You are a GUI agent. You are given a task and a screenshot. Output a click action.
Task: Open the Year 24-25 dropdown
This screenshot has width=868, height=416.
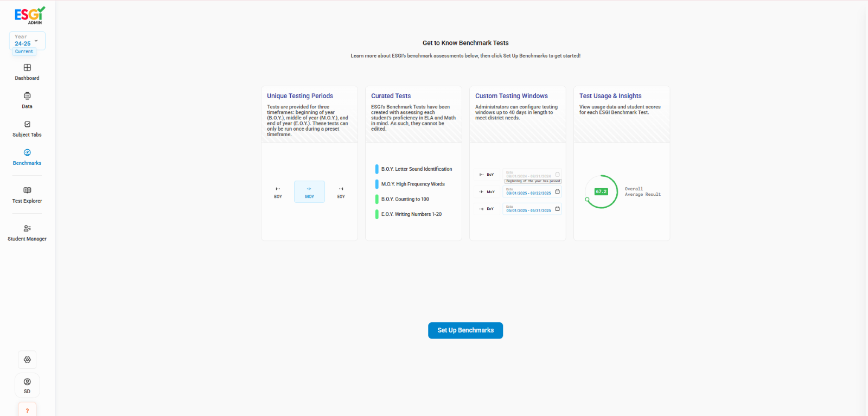pos(27,41)
